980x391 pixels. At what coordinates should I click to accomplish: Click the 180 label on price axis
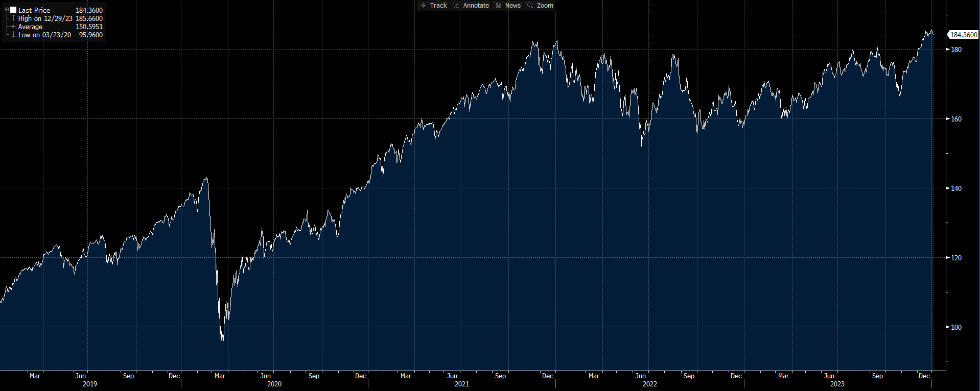[955, 50]
